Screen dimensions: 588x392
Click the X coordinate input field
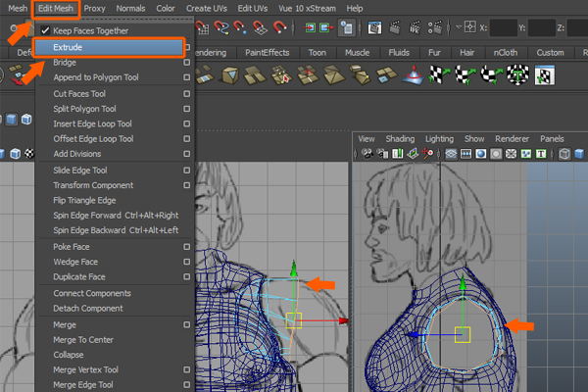[x=504, y=27]
